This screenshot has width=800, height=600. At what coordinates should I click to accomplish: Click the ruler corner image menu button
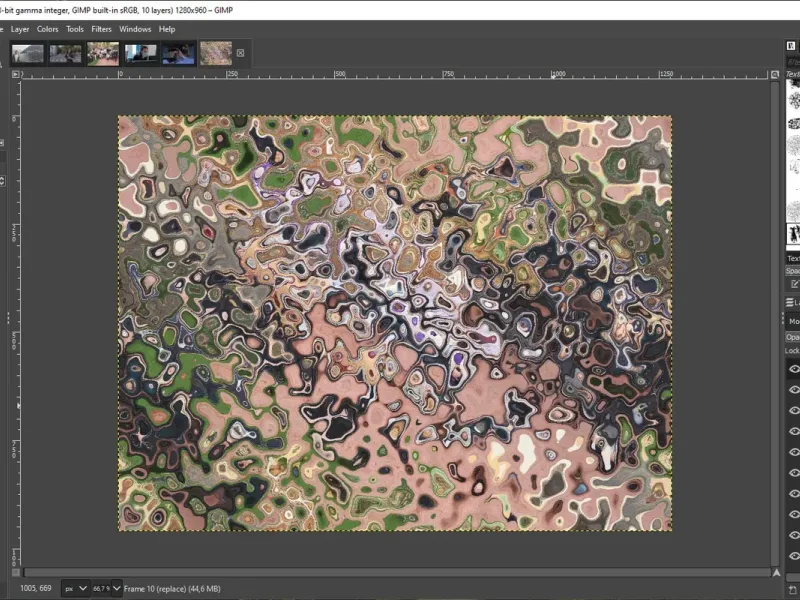pos(16,74)
